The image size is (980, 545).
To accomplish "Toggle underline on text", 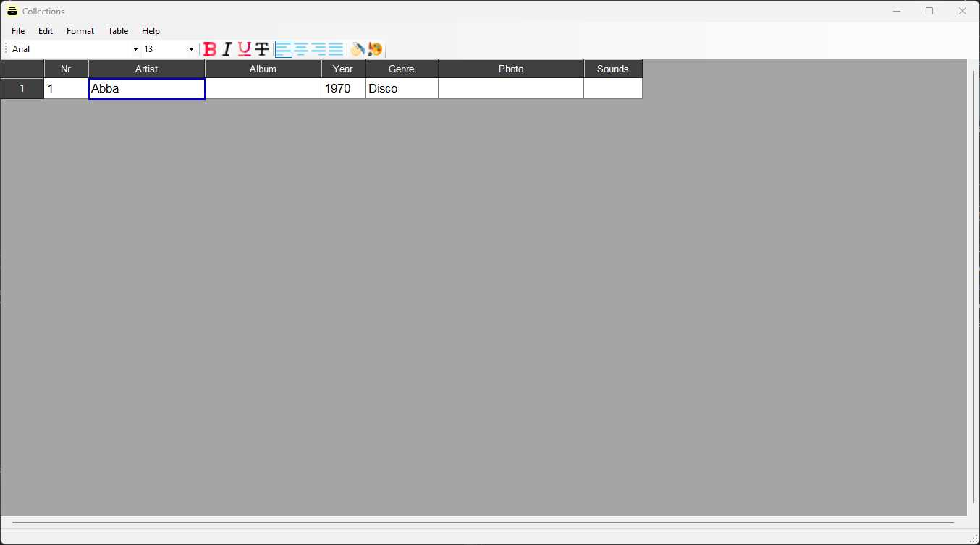I will coord(245,49).
